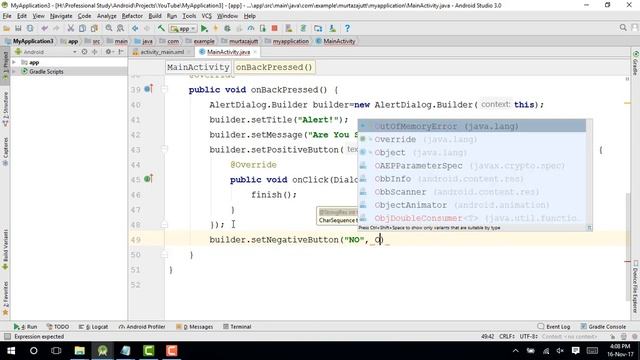This screenshot has height=360, width=640.
Task: Open the Navigate menu
Action: 61,16
